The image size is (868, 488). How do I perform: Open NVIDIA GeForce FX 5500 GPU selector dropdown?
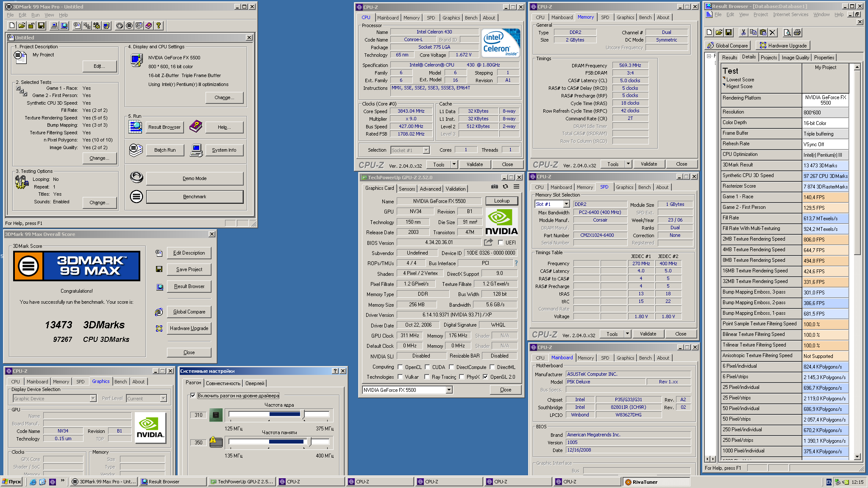(449, 390)
